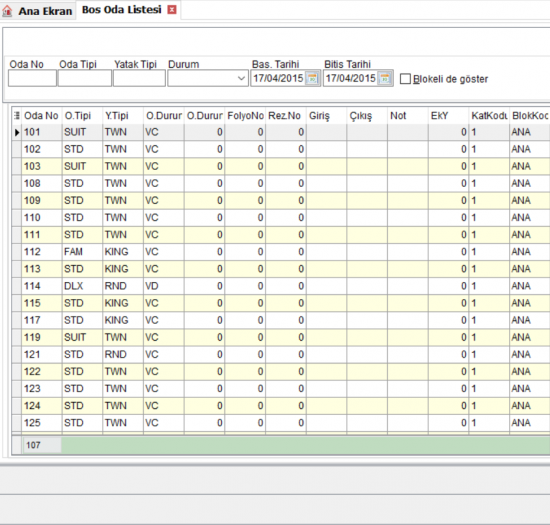Open the Bitis Tarihi calendar picker
550x525 pixels.
coord(385,78)
